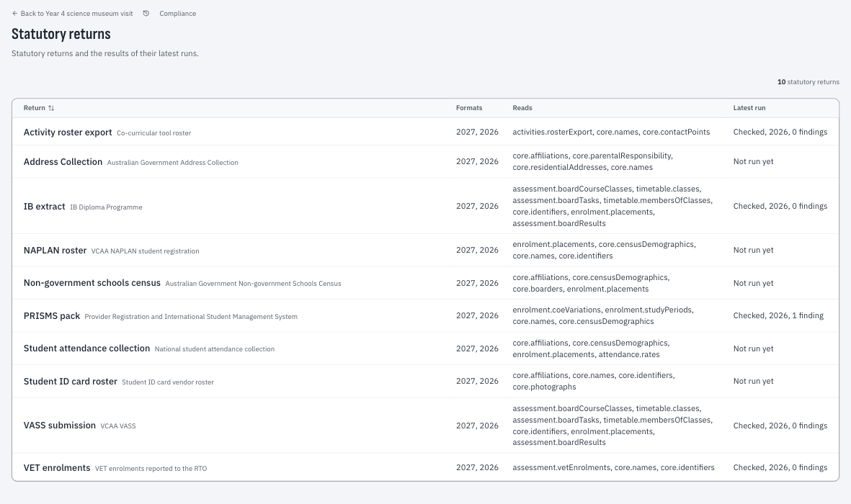Click the Formats column header
851x504 pixels.
coord(469,108)
